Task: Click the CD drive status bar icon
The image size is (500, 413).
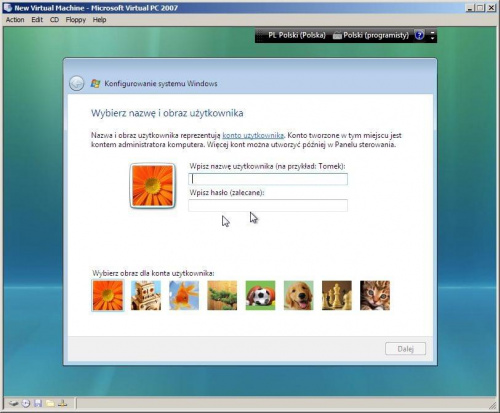Action: (26, 404)
